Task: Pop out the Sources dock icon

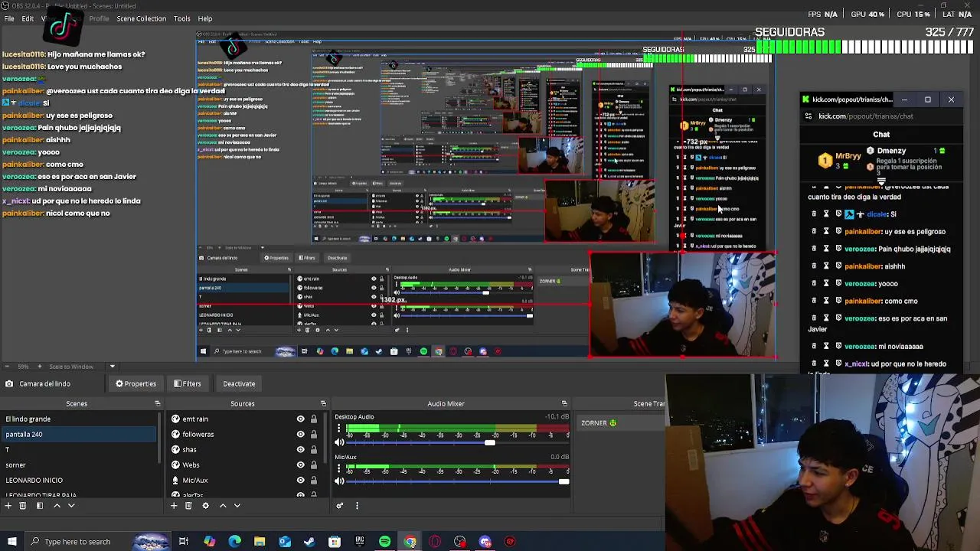Action: [323, 403]
